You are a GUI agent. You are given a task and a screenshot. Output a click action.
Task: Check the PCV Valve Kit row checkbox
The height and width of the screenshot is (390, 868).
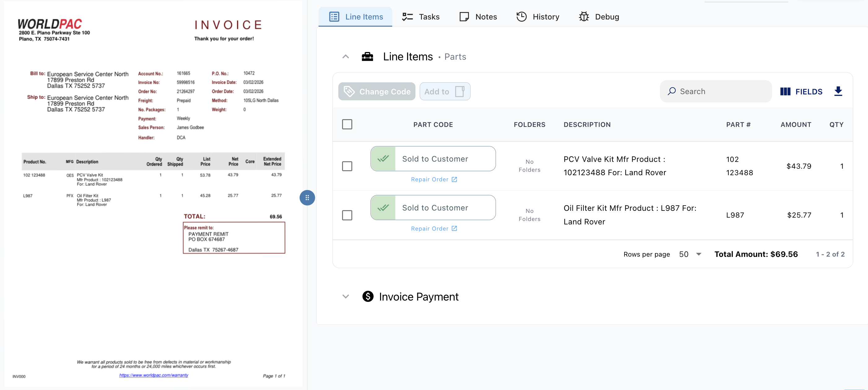[x=347, y=166]
